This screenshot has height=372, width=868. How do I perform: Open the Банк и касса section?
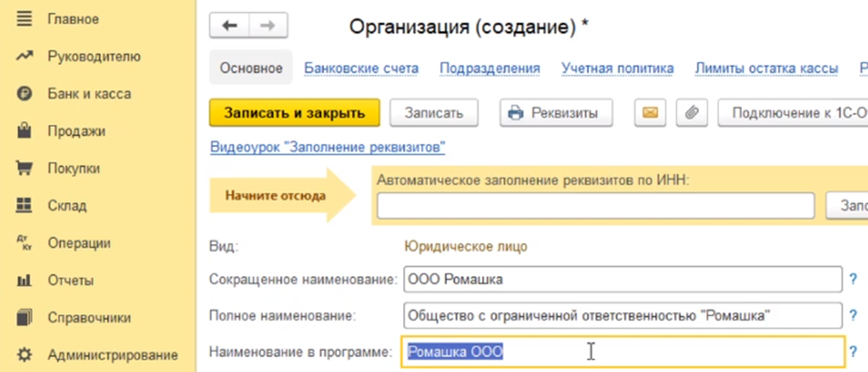pos(88,93)
